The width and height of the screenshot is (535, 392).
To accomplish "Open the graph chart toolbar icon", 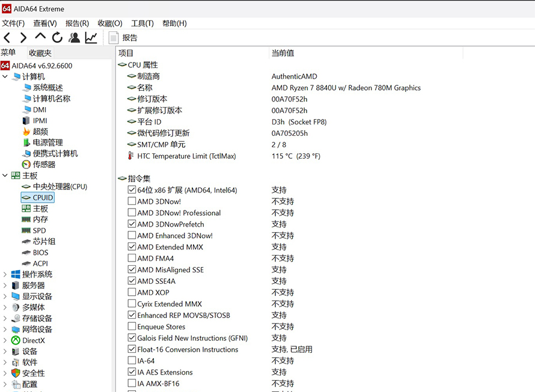I will point(91,37).
